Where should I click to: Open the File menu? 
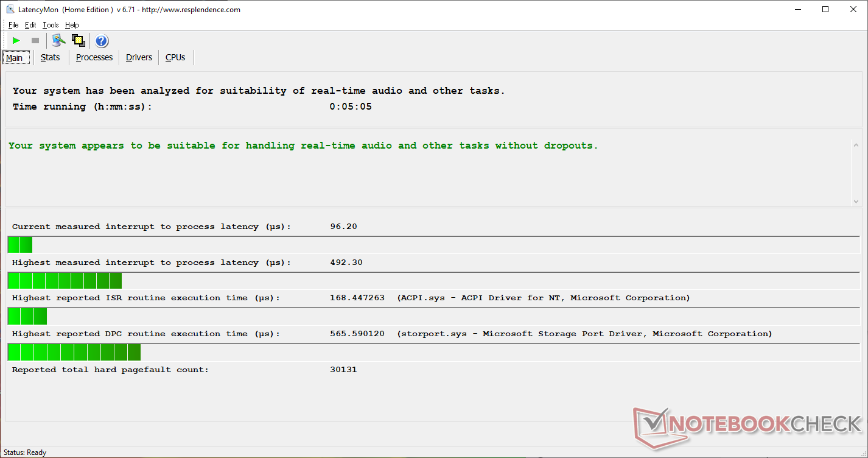(x=13, y=25)
